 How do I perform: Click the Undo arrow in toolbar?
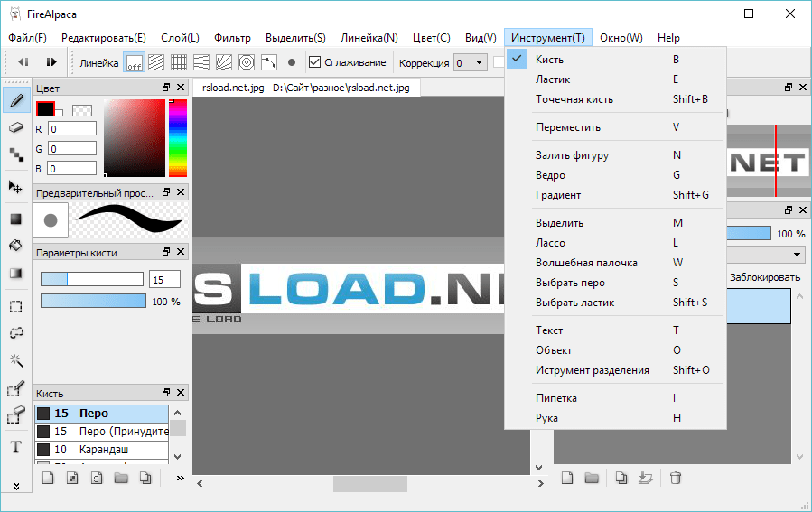pyautogui.click(x=23, y=62)
